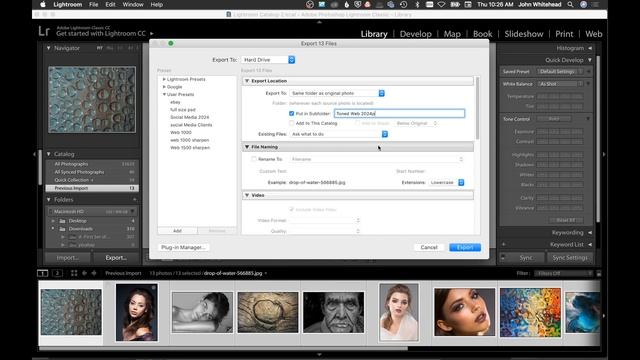Open the Edit menu
The image size is (640, 360).
(110, 4)
